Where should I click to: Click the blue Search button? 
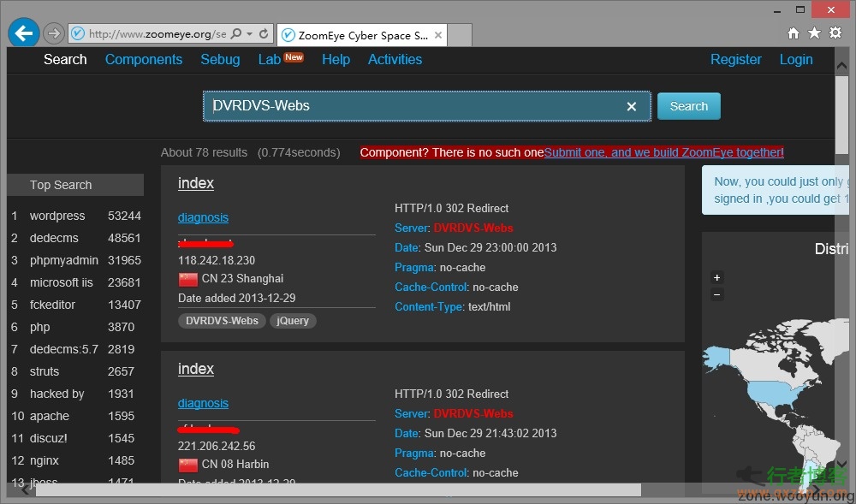click(x=688, y=106)
